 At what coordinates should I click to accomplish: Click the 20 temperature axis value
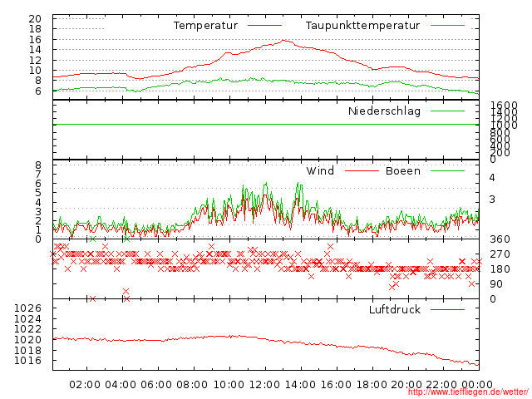35,18
